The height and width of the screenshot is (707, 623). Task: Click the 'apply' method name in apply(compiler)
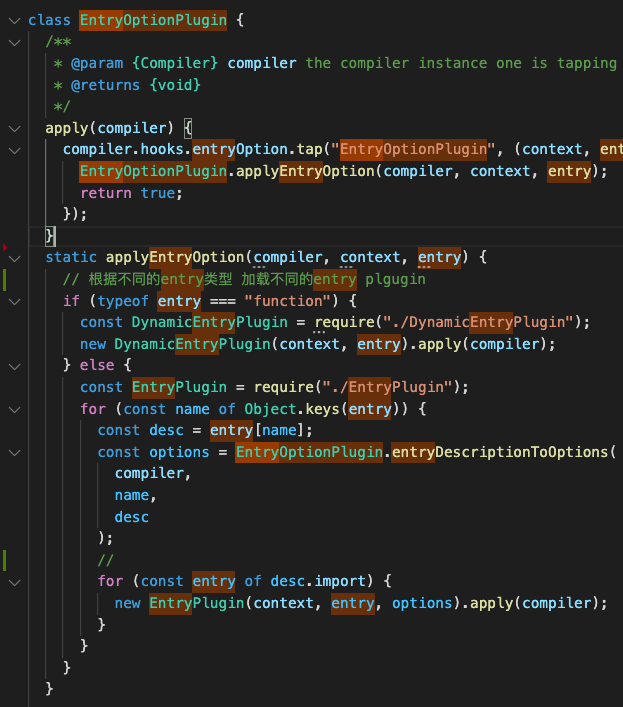[x=67, y=129]
